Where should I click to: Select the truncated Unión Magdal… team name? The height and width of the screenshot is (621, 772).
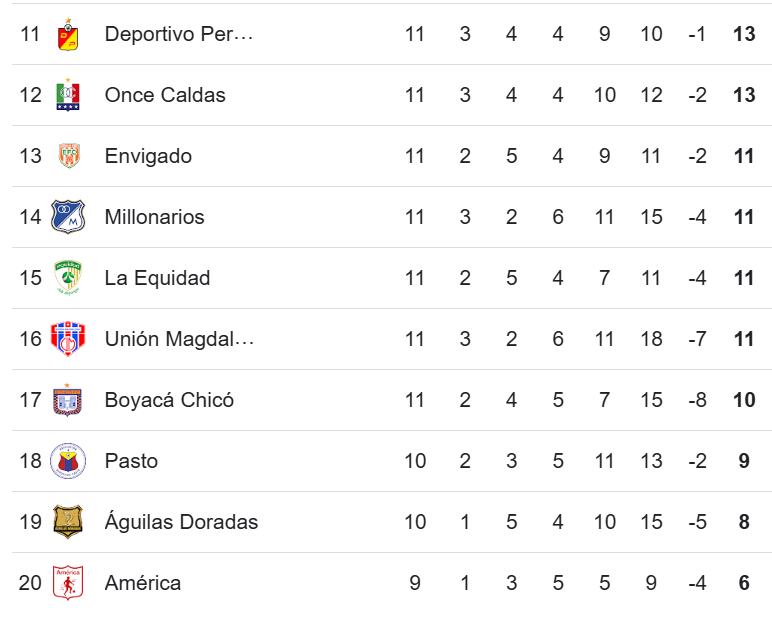pyautogui.click(x=179, y=339)
